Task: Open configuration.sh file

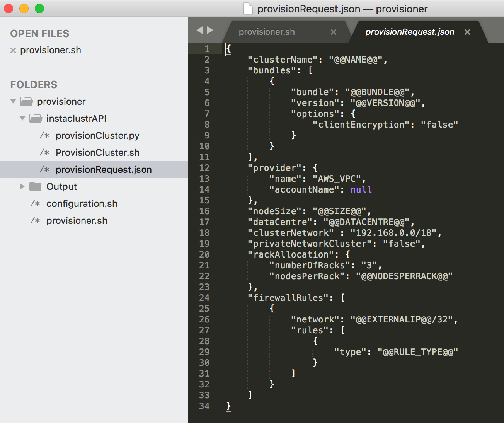Action: [x=82, y=203]
